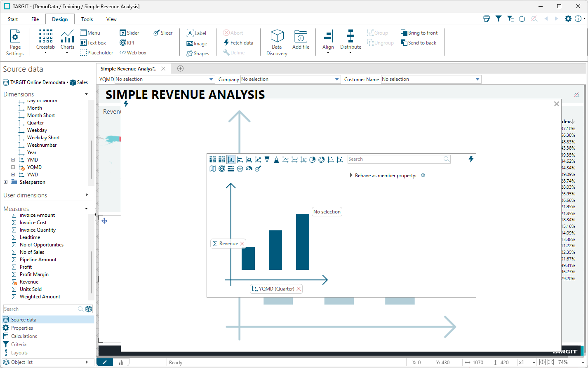Select the Simple Revenue Analysis document tab
588x368 pixels.
pos(129,69)
